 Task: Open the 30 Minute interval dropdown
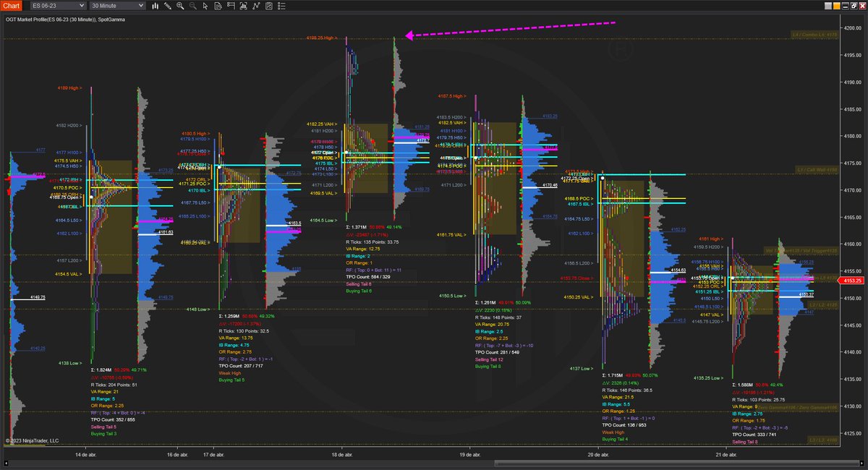pos(117,6)
